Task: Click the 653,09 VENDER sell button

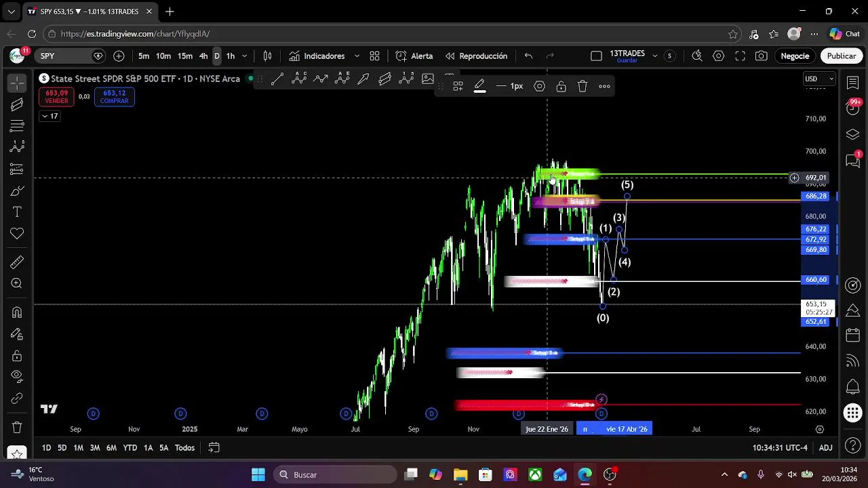Action: pyautogui.click(x=57, y=97)
